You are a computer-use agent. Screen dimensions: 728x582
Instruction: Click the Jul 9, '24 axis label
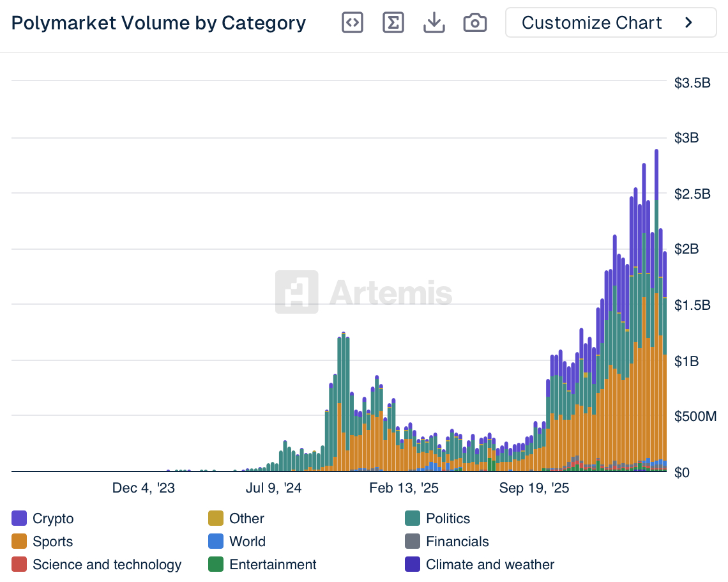click(273, 489)
